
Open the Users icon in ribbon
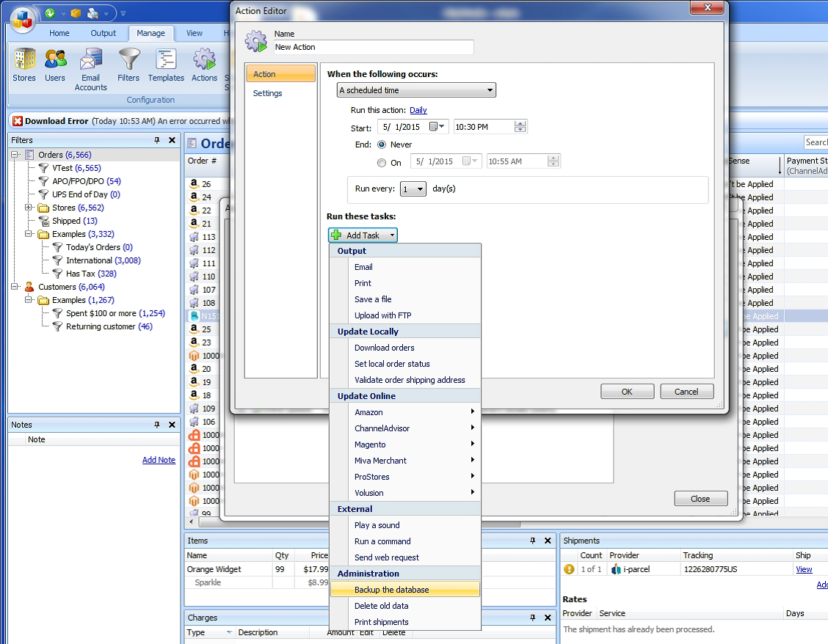pyautogui.click(x=55, y=65)
